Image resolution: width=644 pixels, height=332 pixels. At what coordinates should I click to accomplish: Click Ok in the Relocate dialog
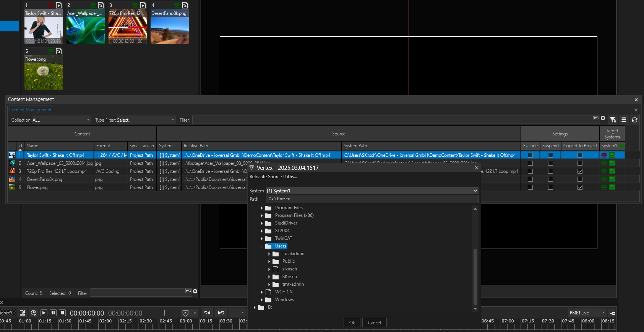[352, 322]
